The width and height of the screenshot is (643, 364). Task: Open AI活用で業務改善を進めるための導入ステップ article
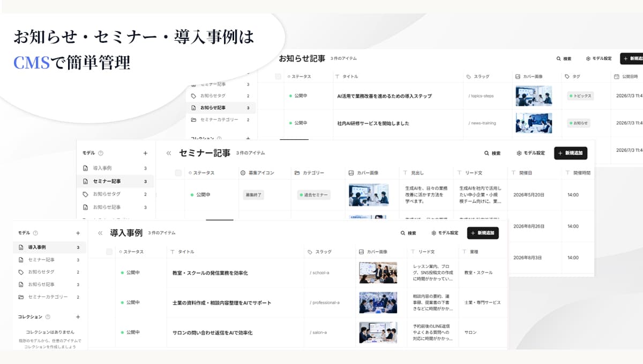(x=384, y=96)
